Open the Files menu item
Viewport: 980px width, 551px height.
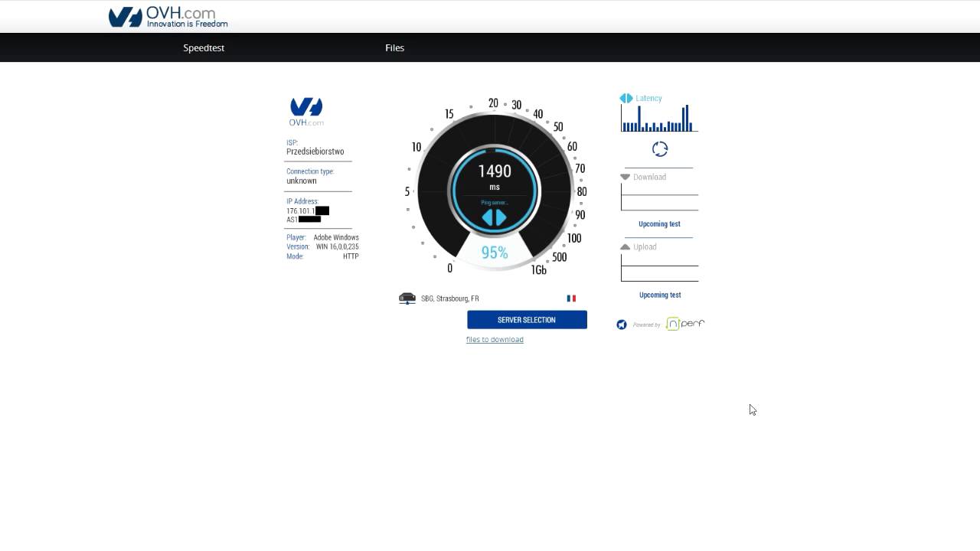pyautogui.click(x=394, y=47)
